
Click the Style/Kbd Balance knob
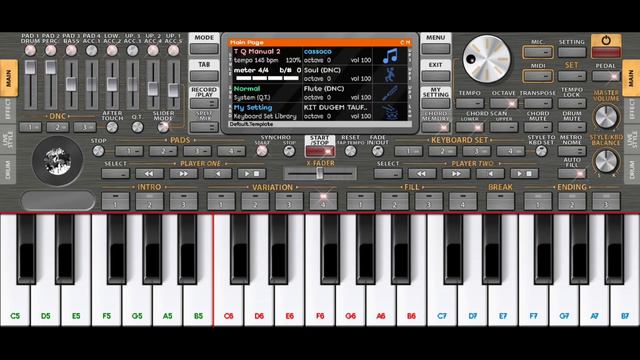point(606,161)
